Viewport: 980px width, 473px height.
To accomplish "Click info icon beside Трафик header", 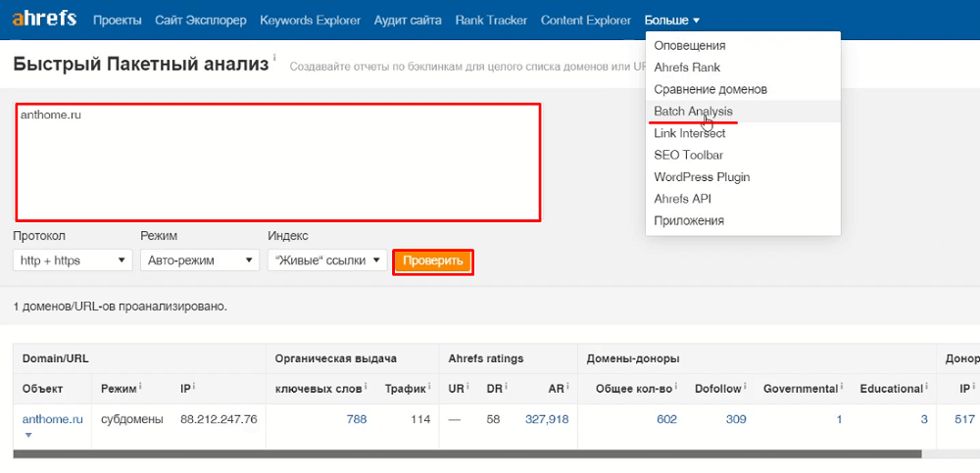I will click(429, 387).
